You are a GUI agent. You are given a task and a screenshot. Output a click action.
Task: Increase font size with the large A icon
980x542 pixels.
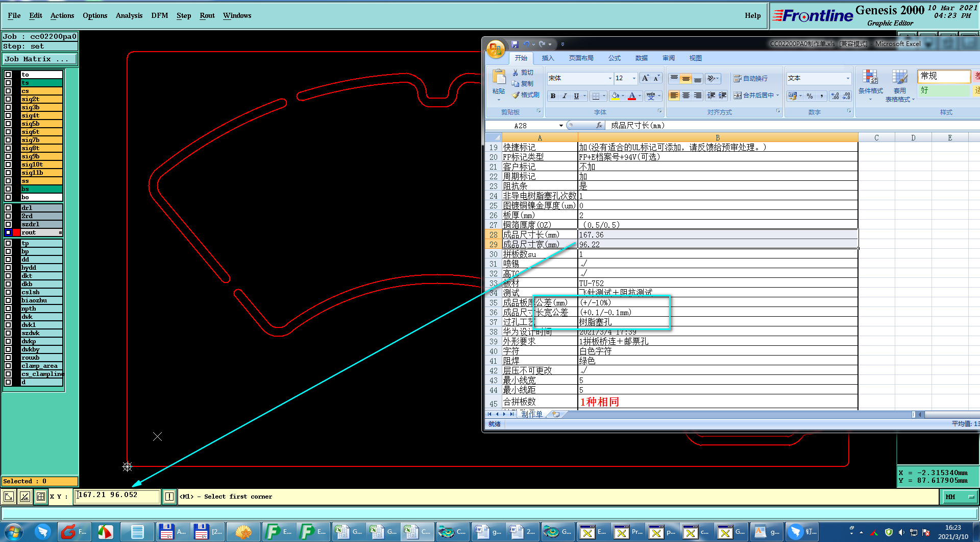pyautogui.click(x=645, y=78)
